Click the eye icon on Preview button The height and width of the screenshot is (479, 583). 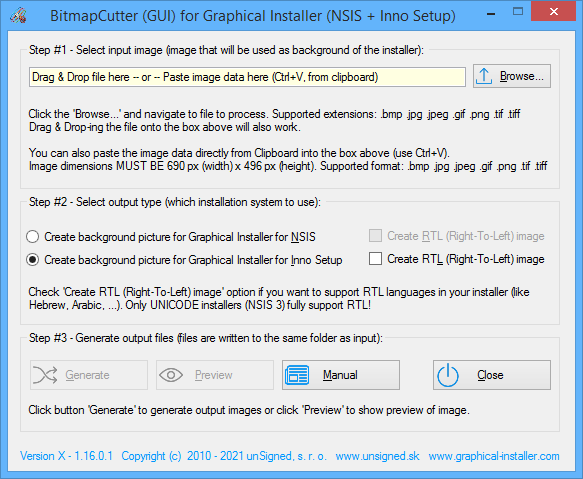[171, 375]
